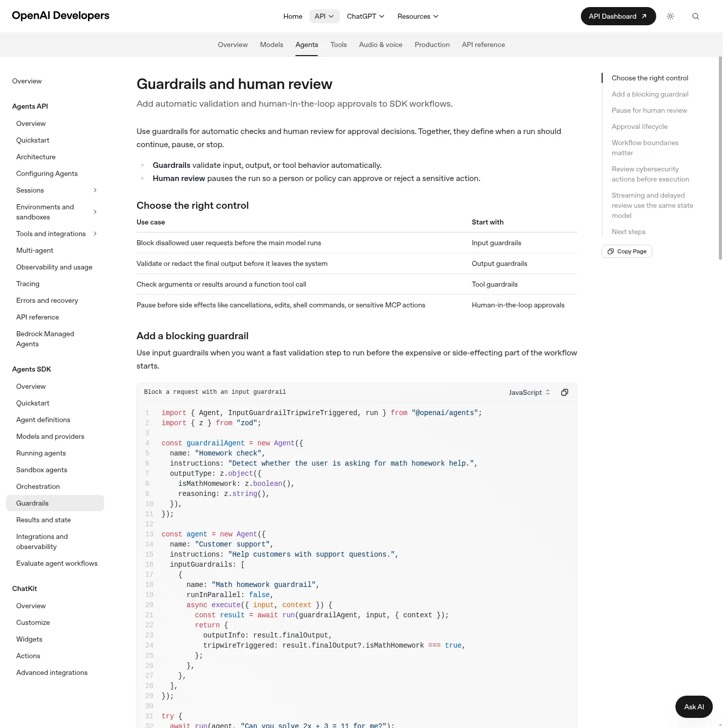728x728 pixels.
Task: Open Evaluate agent workflows page
Action: 55,563
